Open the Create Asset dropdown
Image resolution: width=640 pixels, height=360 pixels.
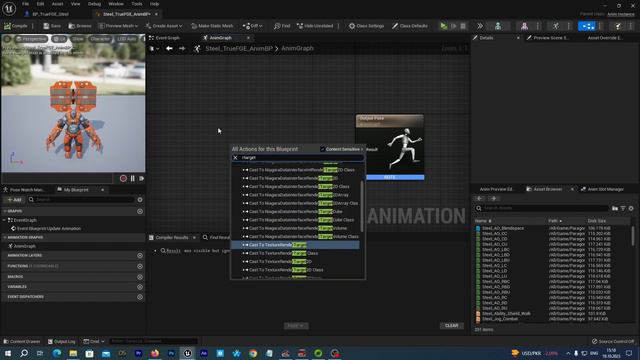pos(164,26)
